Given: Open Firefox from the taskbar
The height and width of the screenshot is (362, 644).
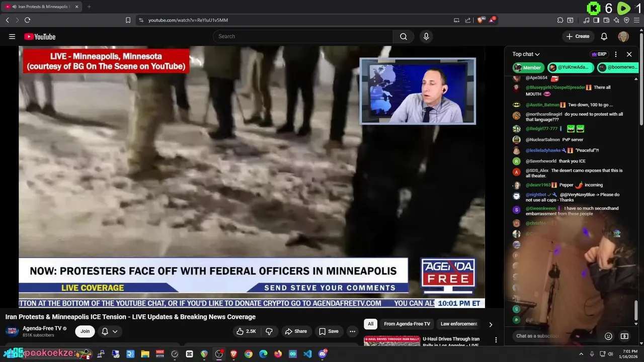Looking at the screenshot, I should (278, 354).
